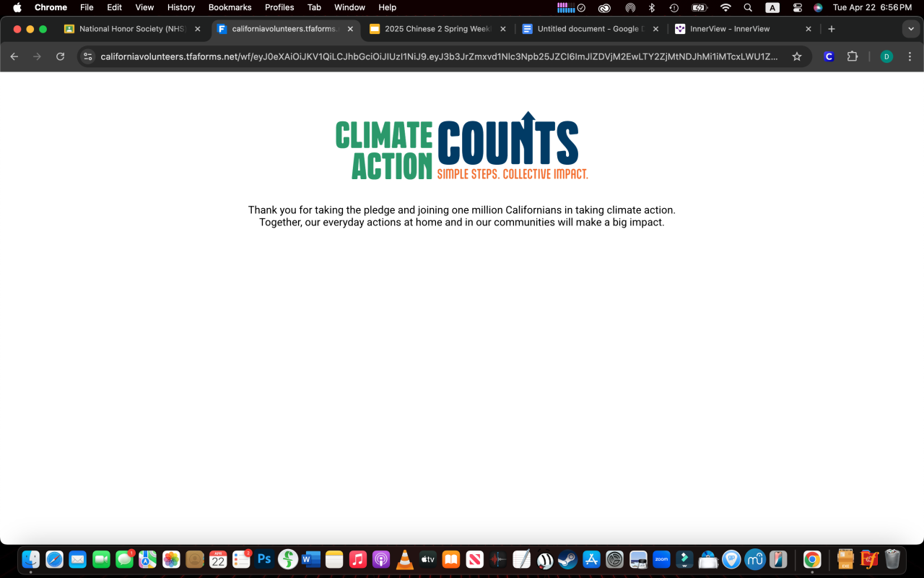This screenshot has height=578, width=924.
Task: Open the Bookmarks menu
Action: click(x=230, y=7)
